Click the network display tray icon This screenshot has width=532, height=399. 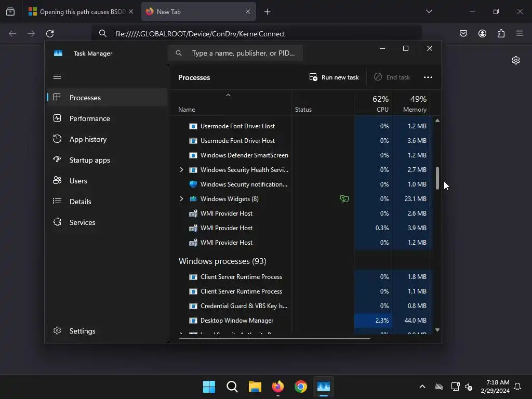[x=455, y=387]
